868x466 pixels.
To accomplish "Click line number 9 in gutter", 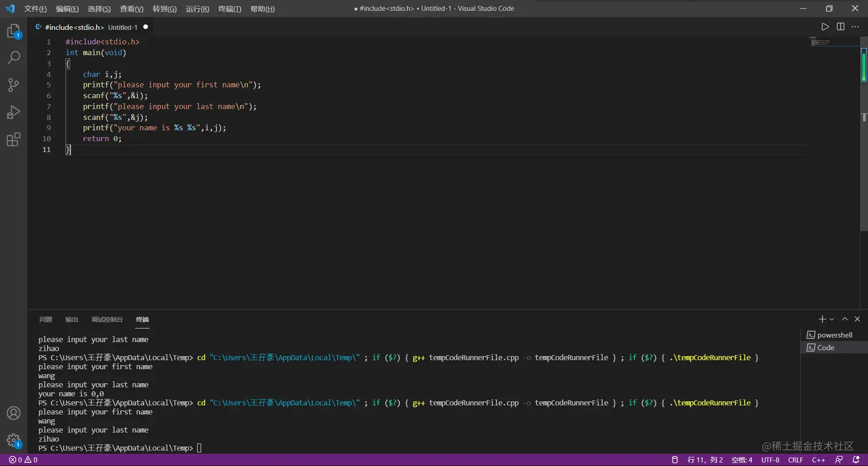I will click(48, 128).
